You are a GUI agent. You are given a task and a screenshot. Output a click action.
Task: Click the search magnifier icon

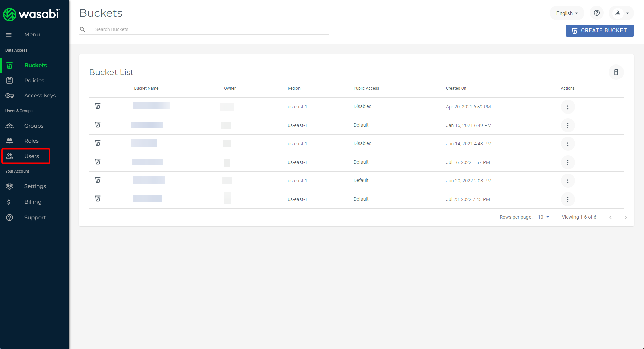point(82,29)
